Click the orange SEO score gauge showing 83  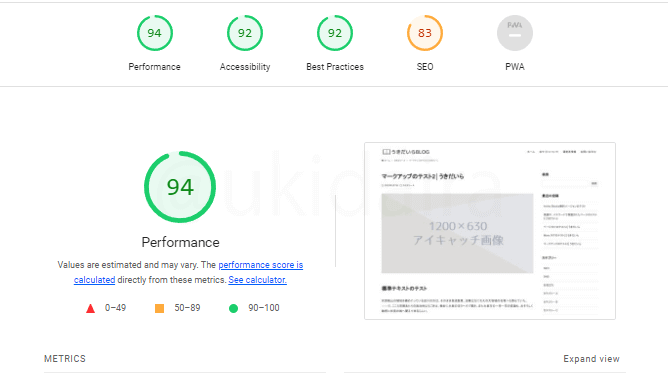[x=425, y=33]
